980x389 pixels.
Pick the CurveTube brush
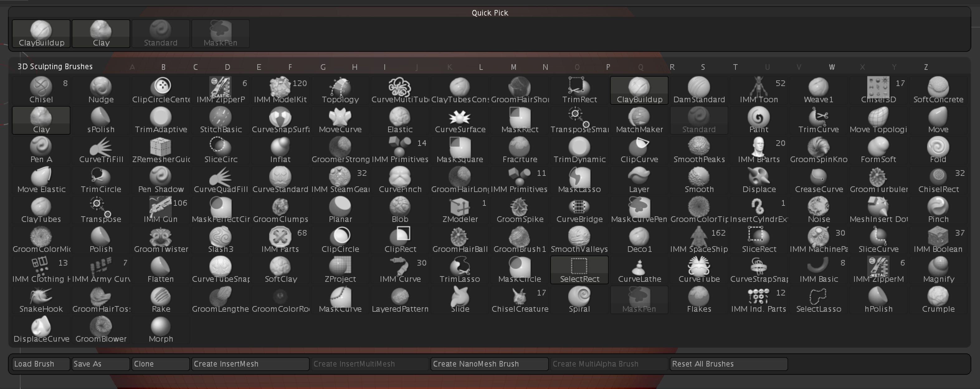pyautogui.click(x=699, y=270)
